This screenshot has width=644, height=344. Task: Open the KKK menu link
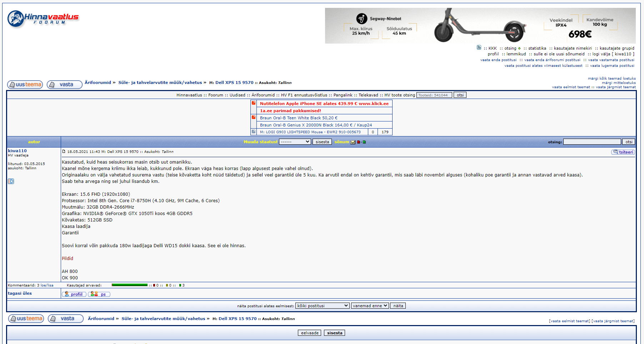(493, 48)
